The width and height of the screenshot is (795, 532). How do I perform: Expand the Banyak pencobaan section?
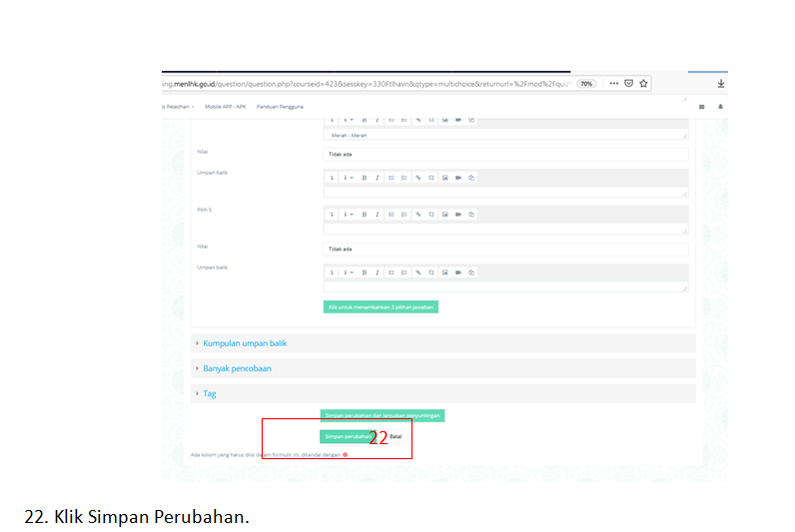(237, 368)
